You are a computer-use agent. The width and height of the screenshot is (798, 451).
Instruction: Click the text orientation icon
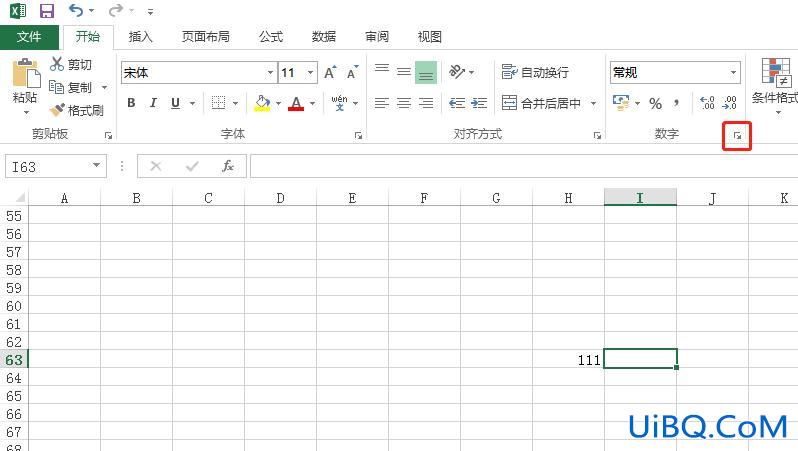tap(457, 72)
